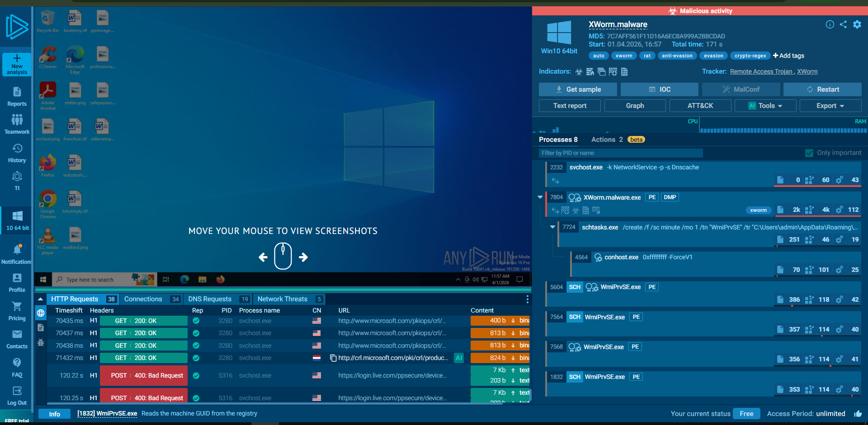The width and height of the screenshot is (868, 425).
Task: Open the IOC button
Action: 660,89
